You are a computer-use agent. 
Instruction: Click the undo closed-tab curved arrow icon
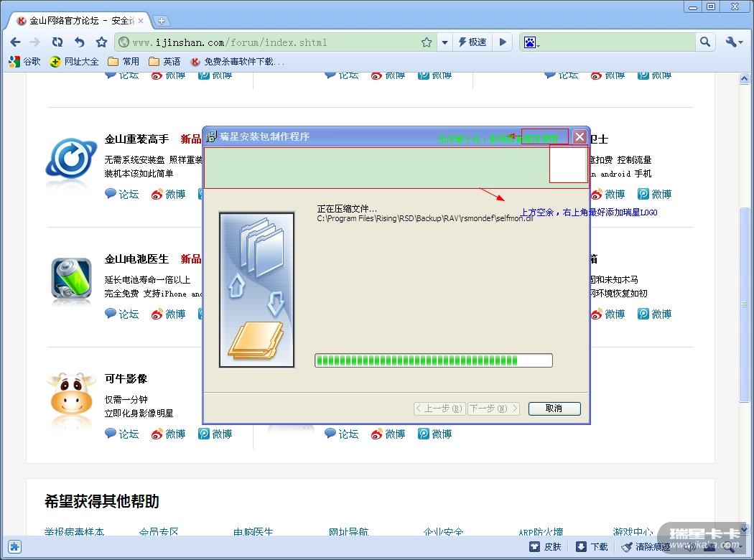click(x=79, y=42)
